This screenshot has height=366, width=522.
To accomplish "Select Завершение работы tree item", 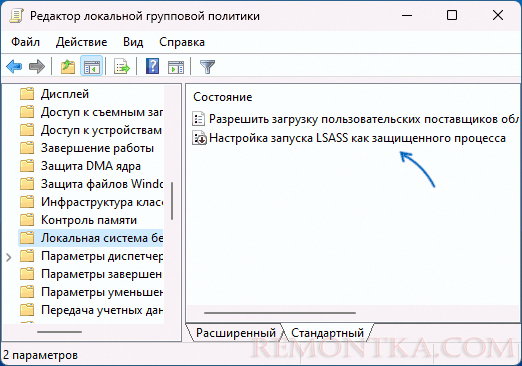I will tap(97, 148).
